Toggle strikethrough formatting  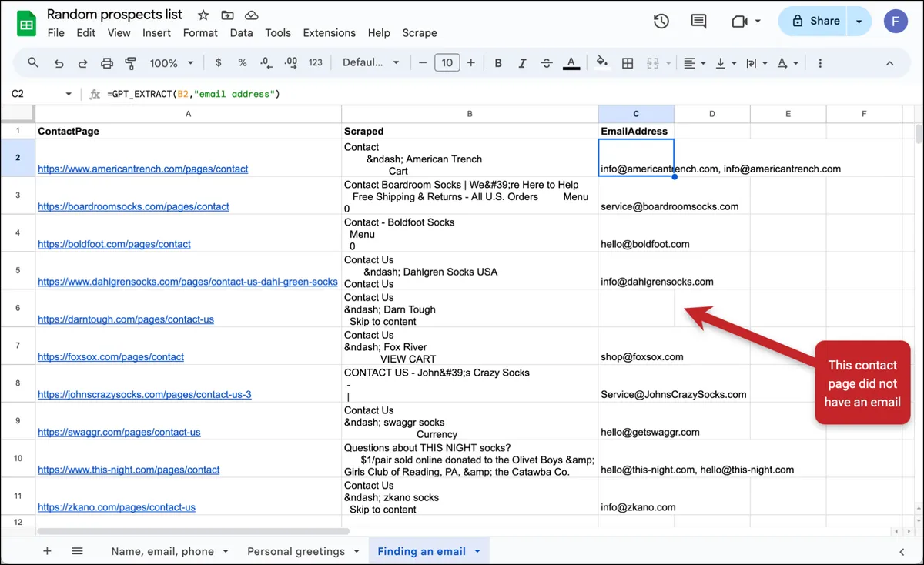pos(547,63)
